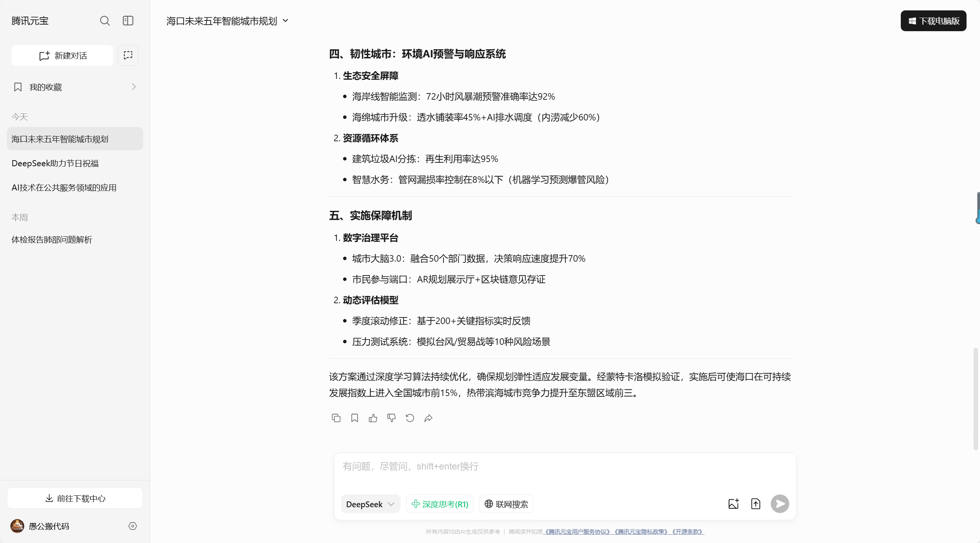Viewport: 980px width, 543px height.
Task: Click the 下载电脑版 button
Action: [933, 21]
